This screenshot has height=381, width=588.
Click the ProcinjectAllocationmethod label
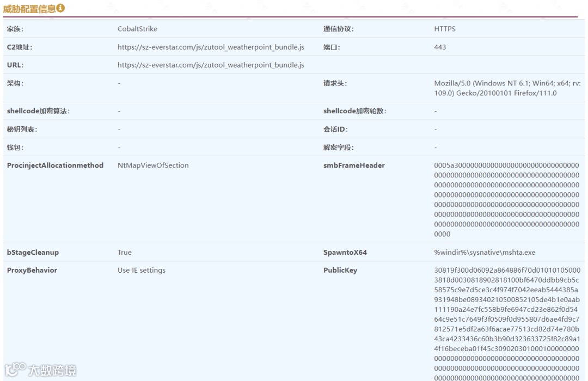[55, 165]
